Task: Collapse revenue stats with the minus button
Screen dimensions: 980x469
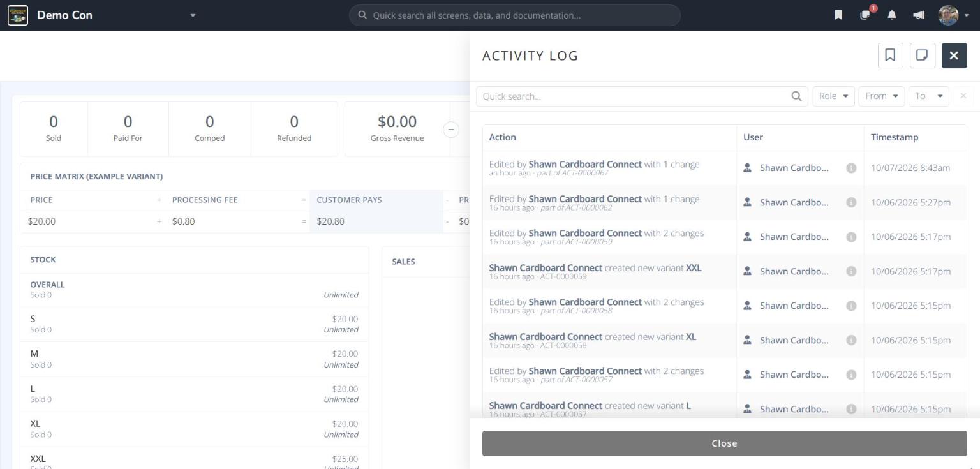Action: 451,130
